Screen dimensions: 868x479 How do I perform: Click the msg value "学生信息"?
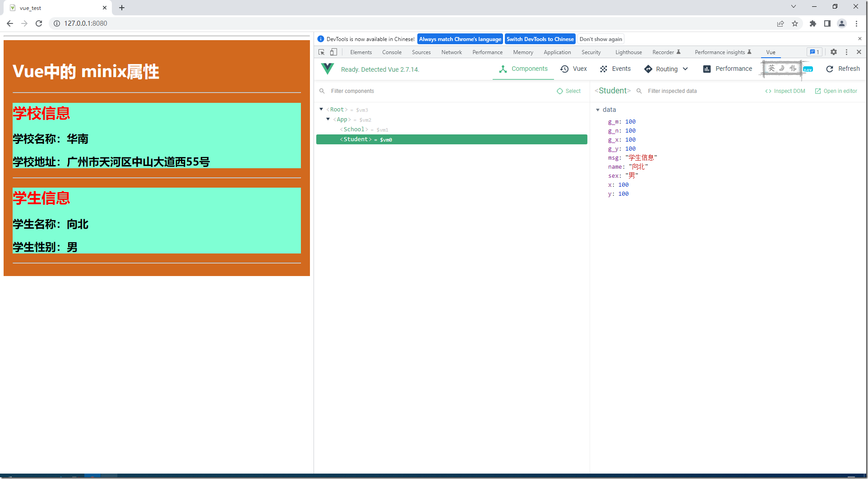(641, 158)
